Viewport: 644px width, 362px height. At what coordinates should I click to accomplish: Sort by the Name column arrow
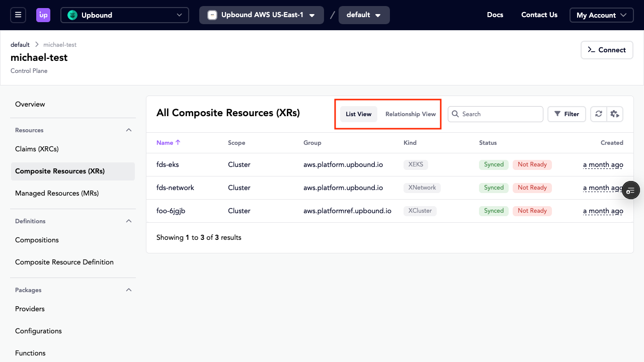click(x=178, y=143)
